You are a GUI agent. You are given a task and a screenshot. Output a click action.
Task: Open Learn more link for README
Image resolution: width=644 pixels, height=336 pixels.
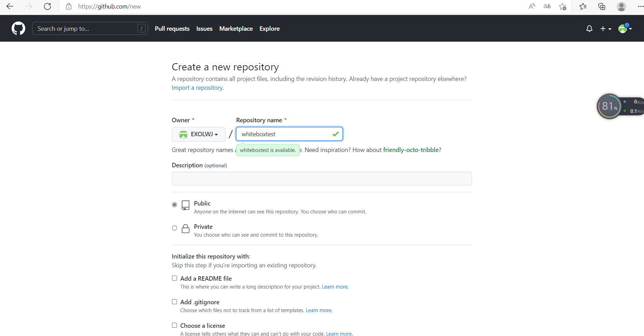335,287
